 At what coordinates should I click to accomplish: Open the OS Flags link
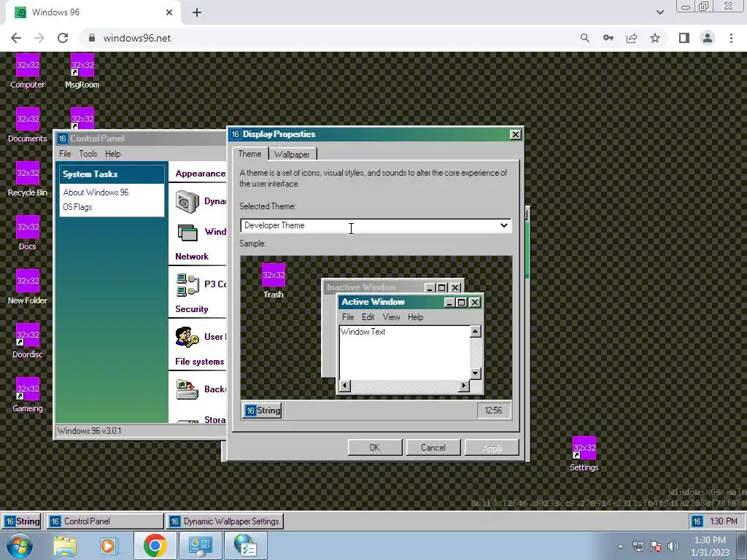77,207
